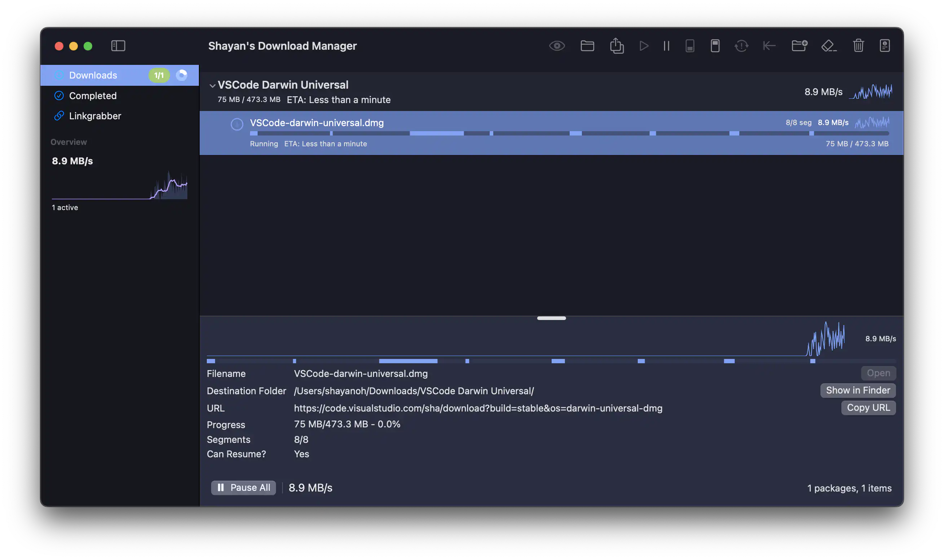Click the package 'ETA: Less than a minute'
This screenshot has width=944, height=560.
pyautogui.click(x=339, y=99)
